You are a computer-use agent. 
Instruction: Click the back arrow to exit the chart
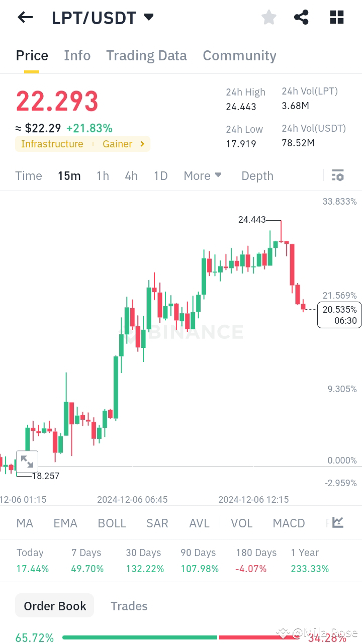25,17
